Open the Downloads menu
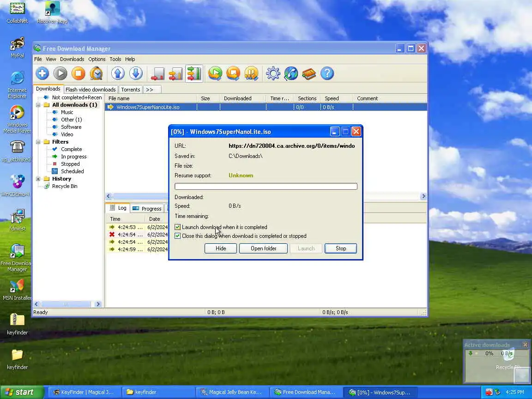This screenshot has height=399, width=532. (72, 59)
